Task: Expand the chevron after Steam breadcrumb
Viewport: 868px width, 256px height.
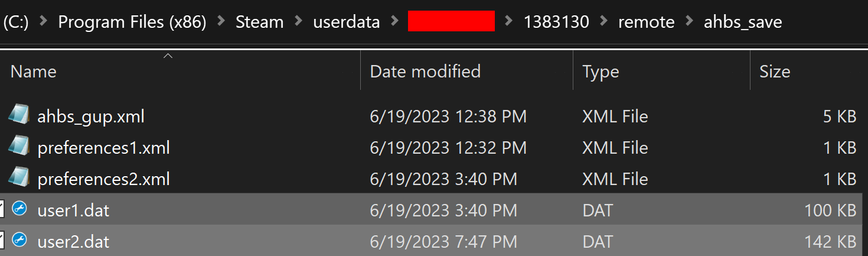Action: coord(298,22)
